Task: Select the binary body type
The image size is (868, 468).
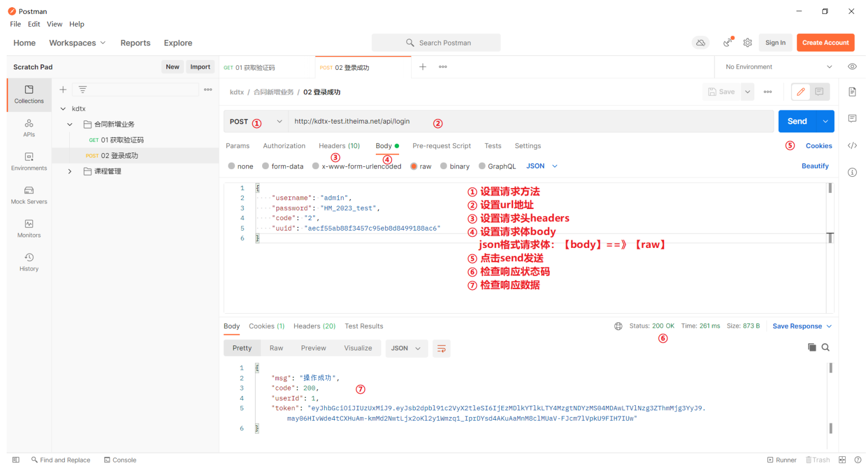Action: pyautogui.click(x=455, y=166)
